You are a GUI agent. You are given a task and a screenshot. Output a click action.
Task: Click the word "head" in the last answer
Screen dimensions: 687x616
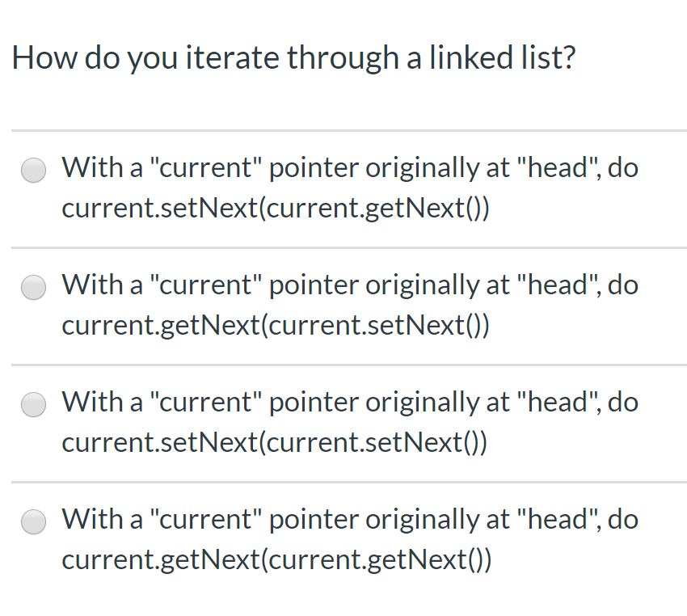[x=558, y=520]
